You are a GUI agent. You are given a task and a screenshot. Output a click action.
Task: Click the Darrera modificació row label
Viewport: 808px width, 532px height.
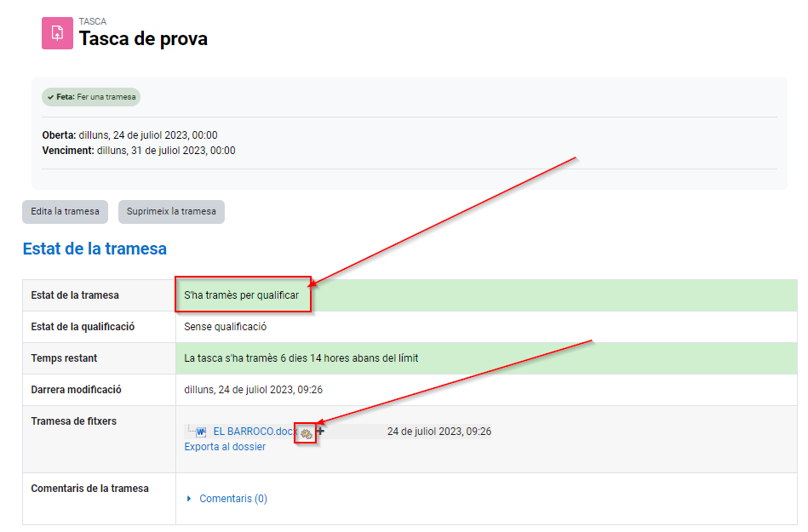click(76, 390)
